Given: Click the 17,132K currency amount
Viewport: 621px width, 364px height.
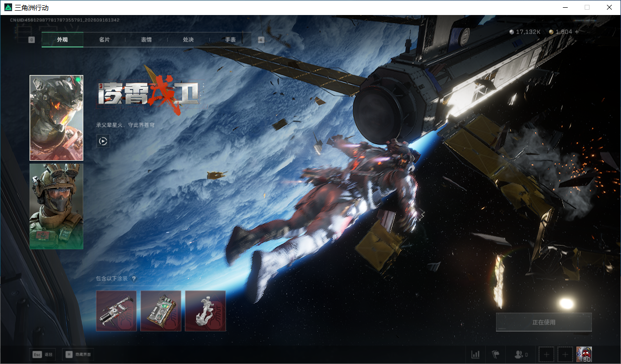Looking at the screenshot, I should pos(528,32).
